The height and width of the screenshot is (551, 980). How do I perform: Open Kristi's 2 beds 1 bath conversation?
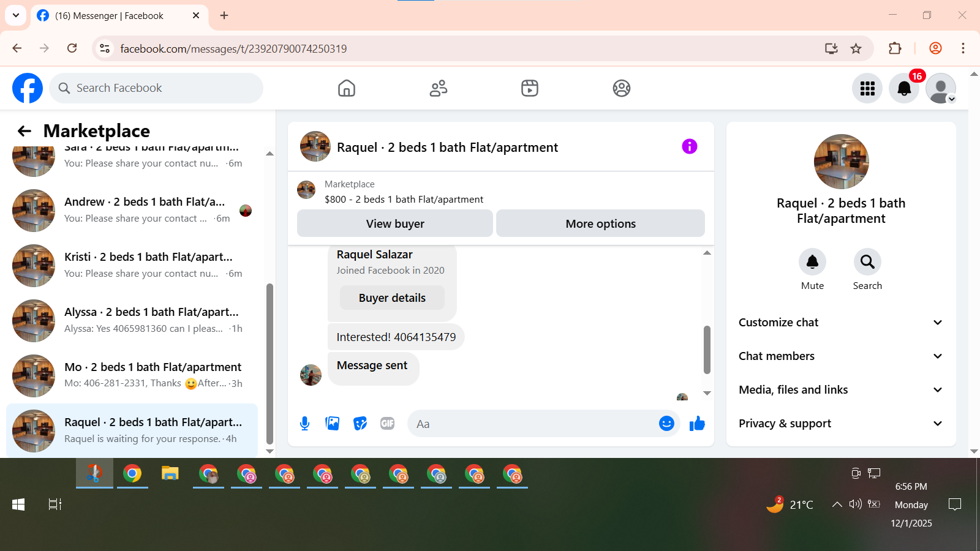[132, 266]
